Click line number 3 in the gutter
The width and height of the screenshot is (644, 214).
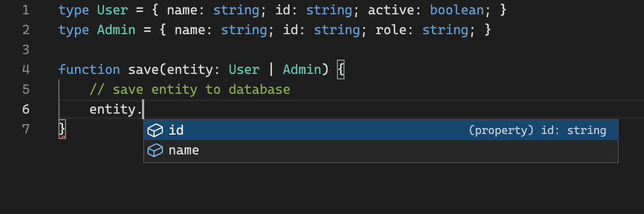pyautogui.click(x=26, y=50)
